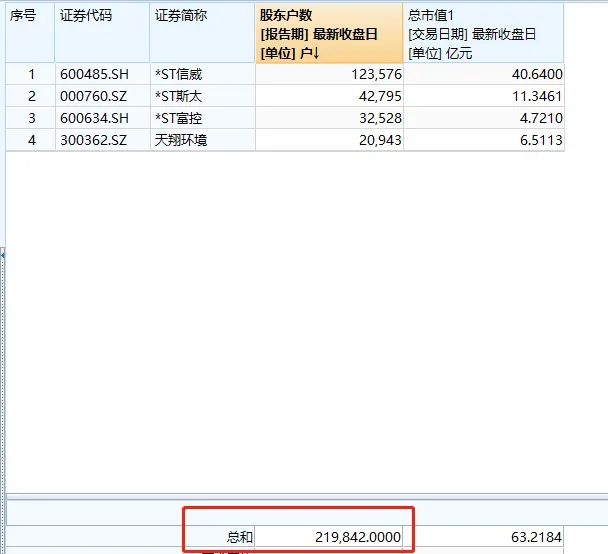Image resolution: width=608 pixels, height=554 pixels.
Task: Click the 总和 summary label
Action: click(x=240, y=537)
